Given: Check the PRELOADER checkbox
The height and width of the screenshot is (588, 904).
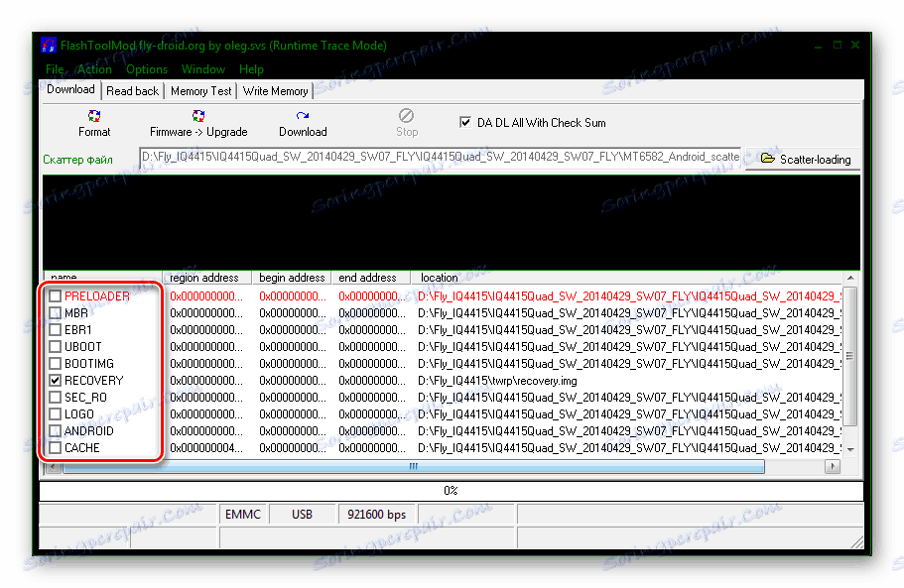Looking at the screenshot, I should (55, 296).
